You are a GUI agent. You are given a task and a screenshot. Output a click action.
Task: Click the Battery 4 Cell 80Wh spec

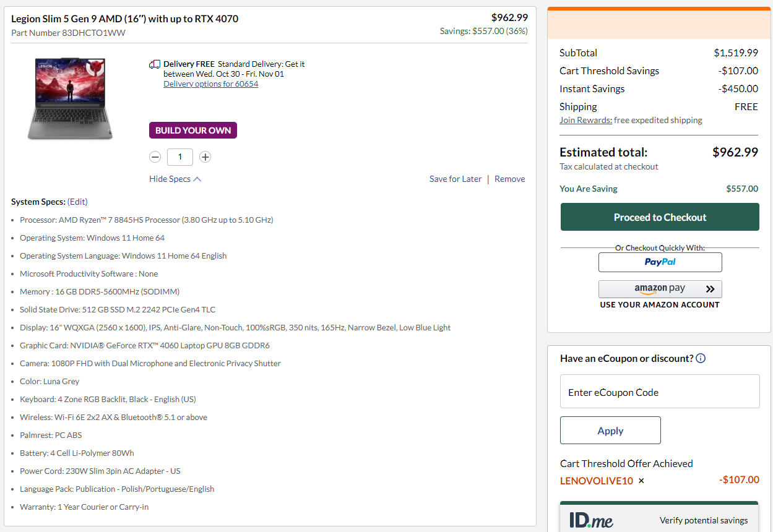(x=77, y=453)
